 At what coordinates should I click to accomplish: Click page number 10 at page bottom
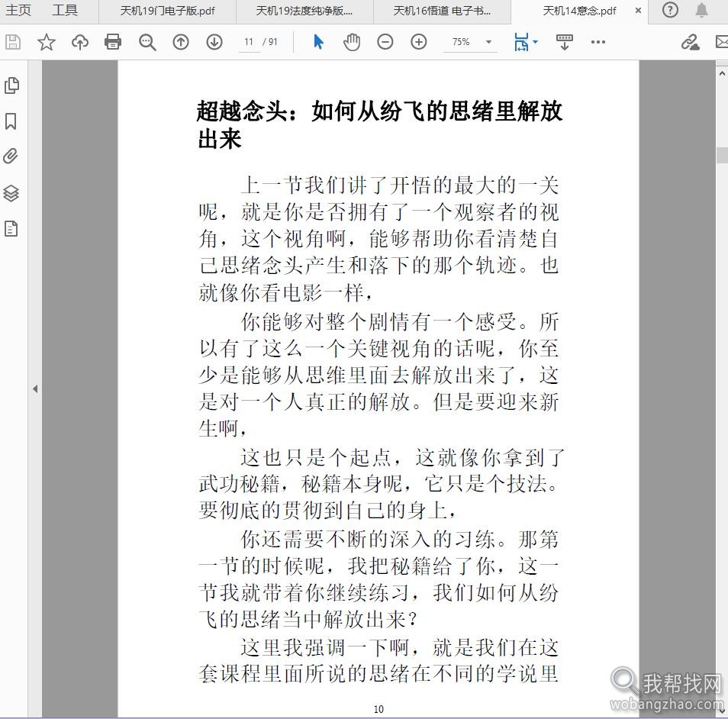tap(378, 709)
